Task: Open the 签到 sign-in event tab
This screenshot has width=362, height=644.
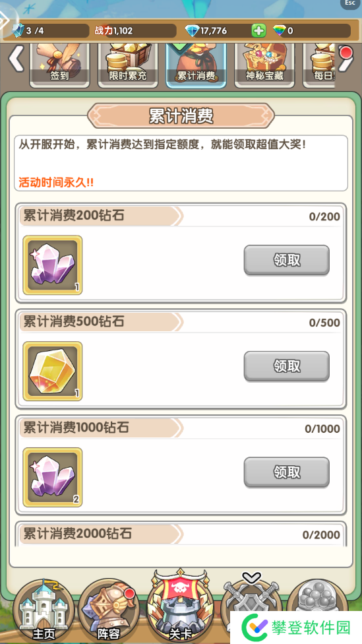Action: point(59,65)
